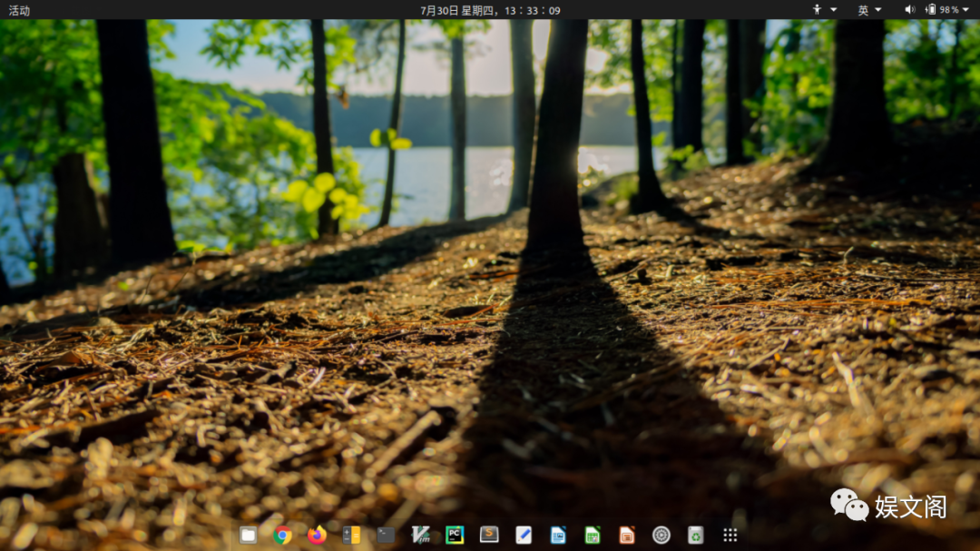Launch Google Chrome from the dock
This screenshot has height=551, width=980.
(x=282, y=535)
